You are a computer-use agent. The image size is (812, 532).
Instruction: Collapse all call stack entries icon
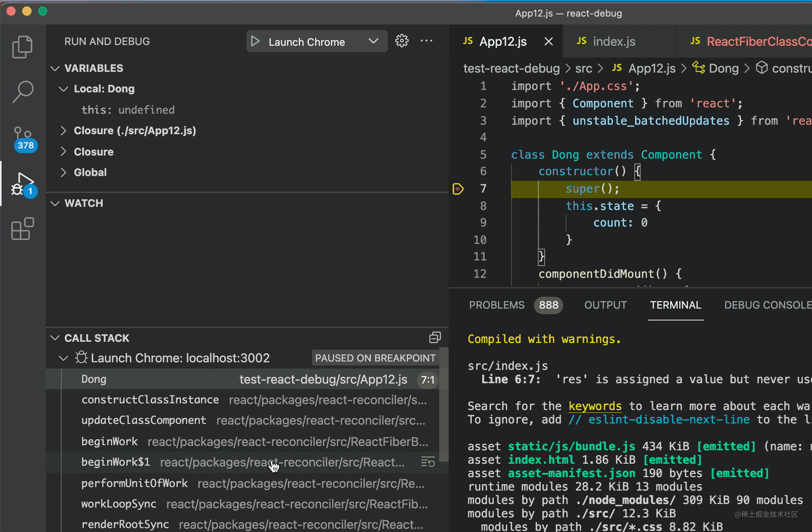[435, 338]
